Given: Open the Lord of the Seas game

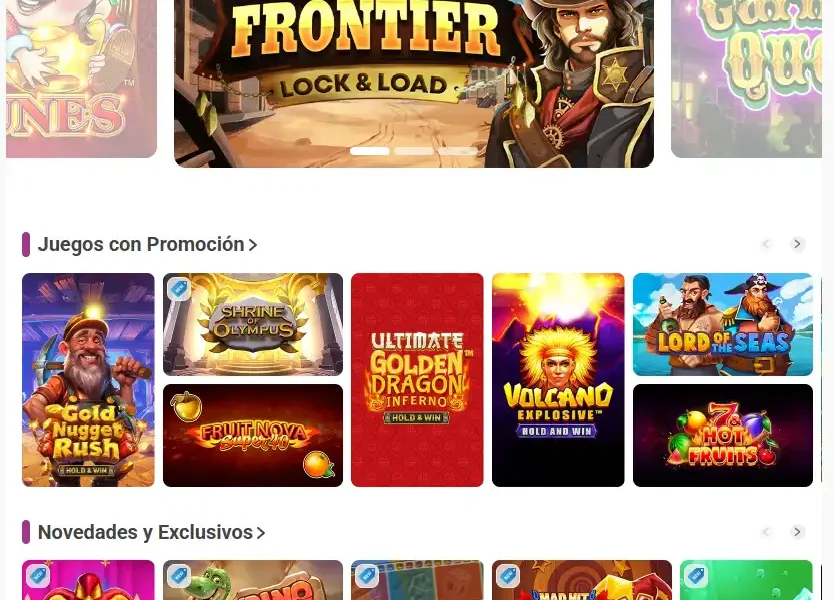Looking at the screenshot, I should point(723,324).
